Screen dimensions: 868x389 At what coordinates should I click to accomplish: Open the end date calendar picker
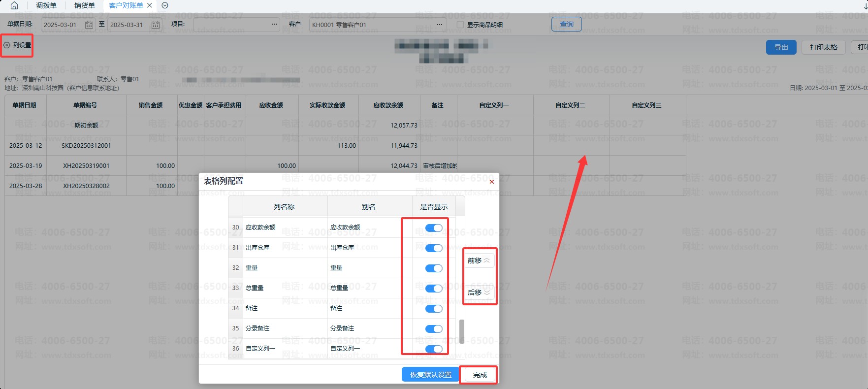[156, 25]
